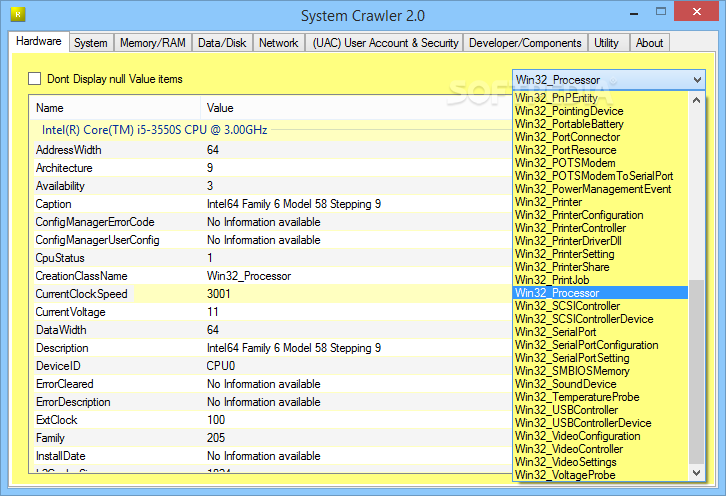Pick Win32_VideoSettings from dropdown
The image size is (726, 496).
(x=601, y=461)
